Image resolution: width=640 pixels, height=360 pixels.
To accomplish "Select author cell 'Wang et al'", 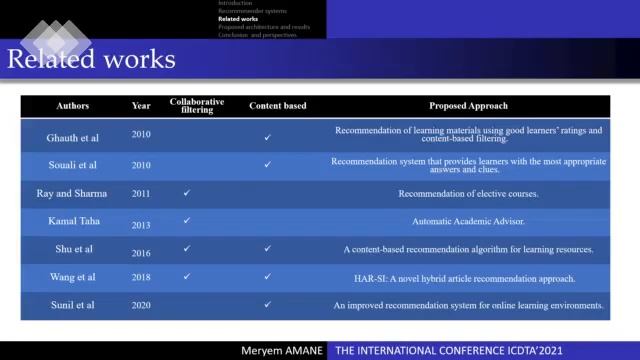I will click(73, 277).
